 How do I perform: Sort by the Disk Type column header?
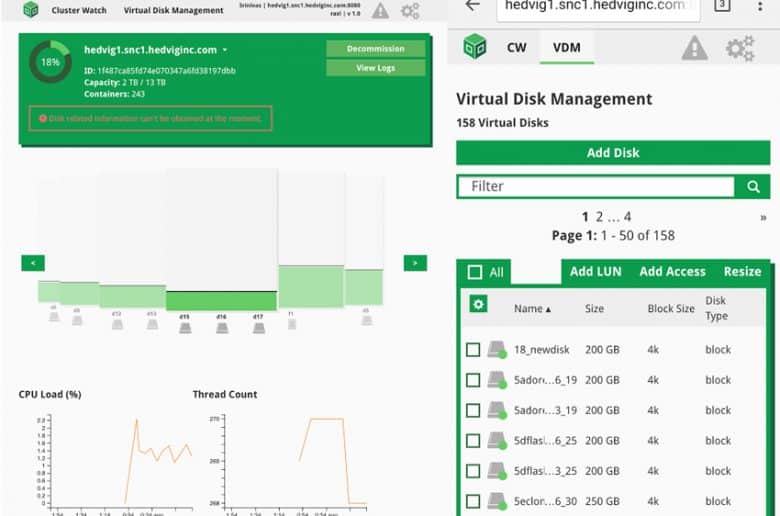[x=716, y=308]
